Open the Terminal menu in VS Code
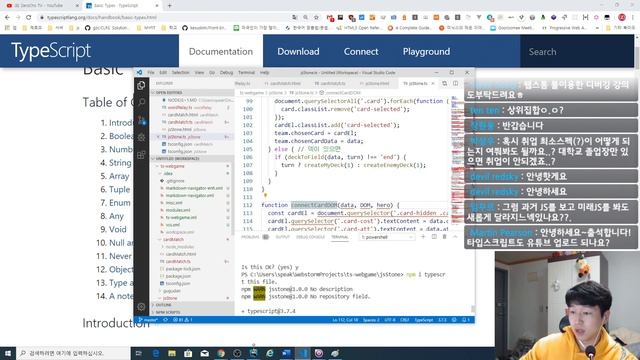This screenshot has height=360, width=640. (x=247, y=72)
